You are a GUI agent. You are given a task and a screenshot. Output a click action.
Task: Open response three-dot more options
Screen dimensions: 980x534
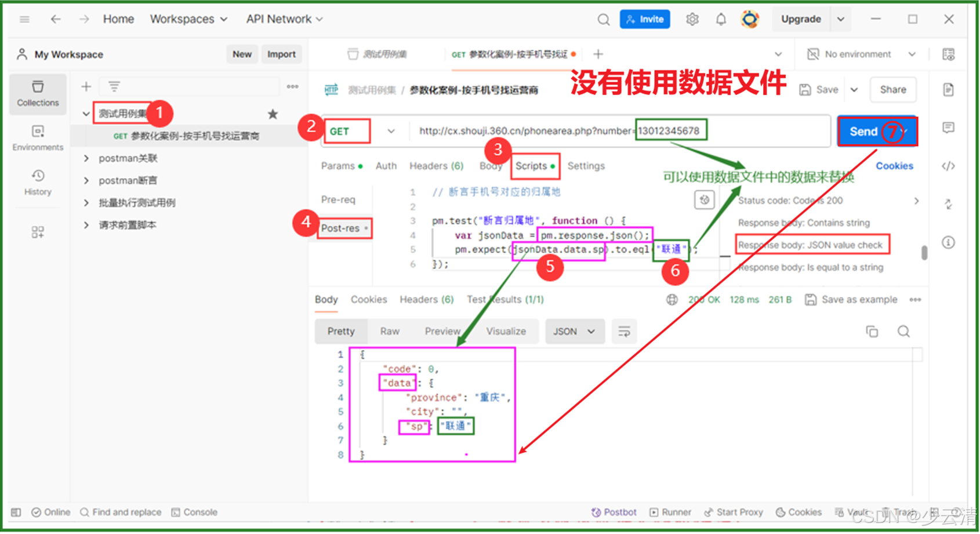915,300
